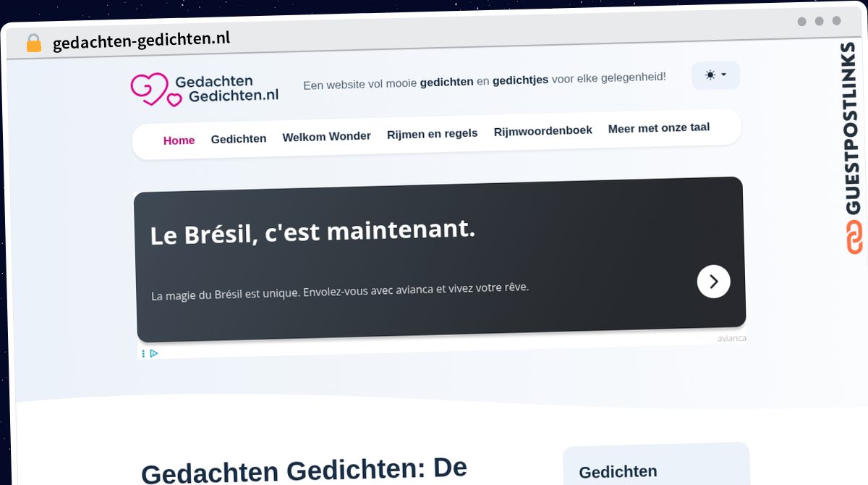Image resolution: width=868 pixels, height=485 pixels.
Task: Open the sun theme switcher dropdown
Action: [715, 75]
